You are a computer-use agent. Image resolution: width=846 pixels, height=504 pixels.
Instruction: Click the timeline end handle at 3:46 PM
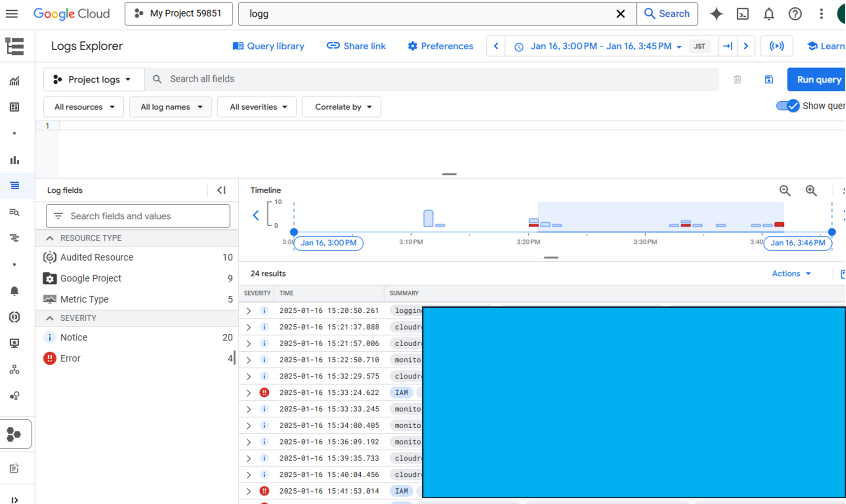(x=832, y=232)
